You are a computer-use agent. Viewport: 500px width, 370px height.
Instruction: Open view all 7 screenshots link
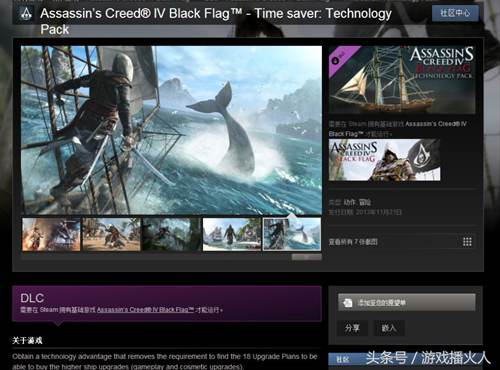click(353, 242)
